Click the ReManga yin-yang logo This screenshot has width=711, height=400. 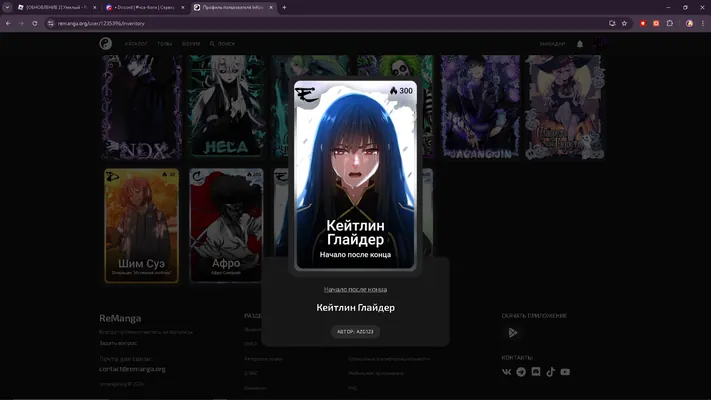click(106, 44)
